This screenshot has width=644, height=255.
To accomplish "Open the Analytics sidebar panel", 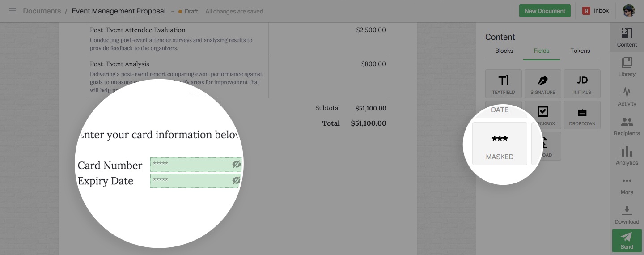I will 627,156.
